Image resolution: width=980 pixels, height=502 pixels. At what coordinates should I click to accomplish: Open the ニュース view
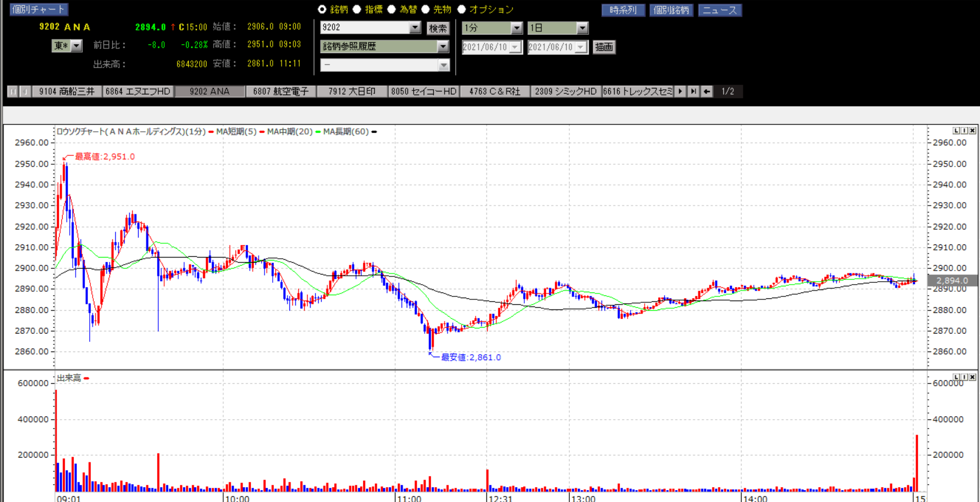pos(720,10)
